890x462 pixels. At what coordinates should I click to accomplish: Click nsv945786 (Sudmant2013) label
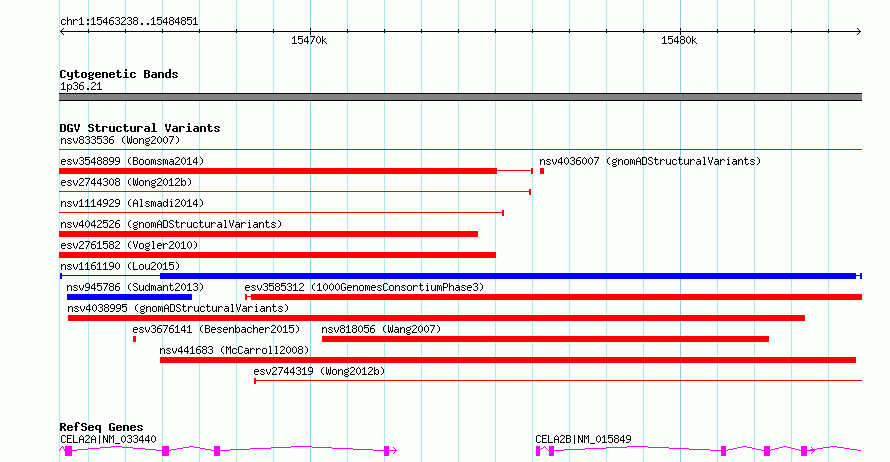pyautogui.click(x=135, y=287)
